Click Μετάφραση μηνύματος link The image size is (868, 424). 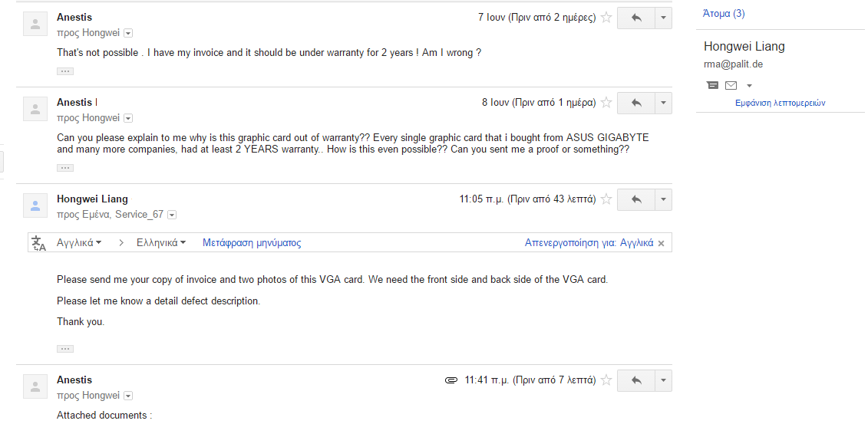pyautogui.click(x=252, y=243)
